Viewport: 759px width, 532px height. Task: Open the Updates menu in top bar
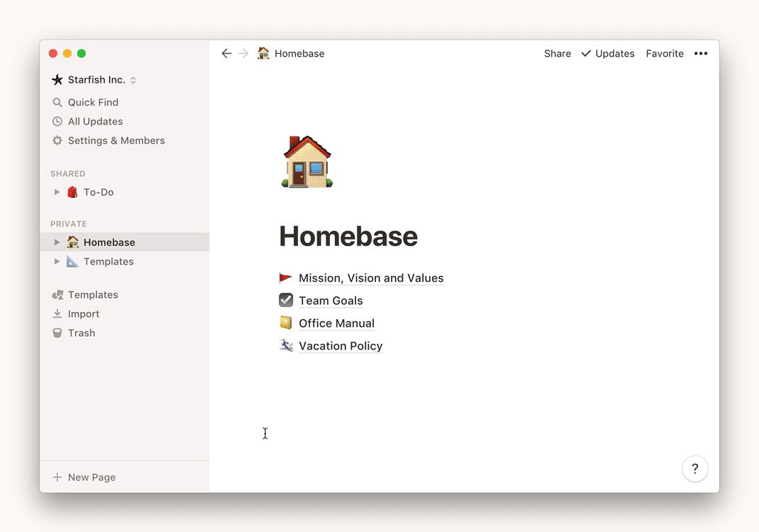click(x=607, y=54)
